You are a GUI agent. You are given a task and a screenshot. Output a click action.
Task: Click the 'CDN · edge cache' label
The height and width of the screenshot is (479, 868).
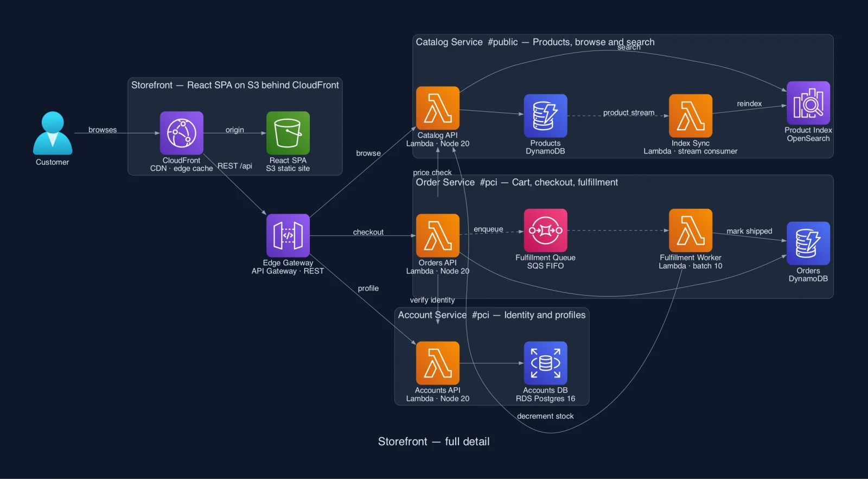tap(182, 169)
